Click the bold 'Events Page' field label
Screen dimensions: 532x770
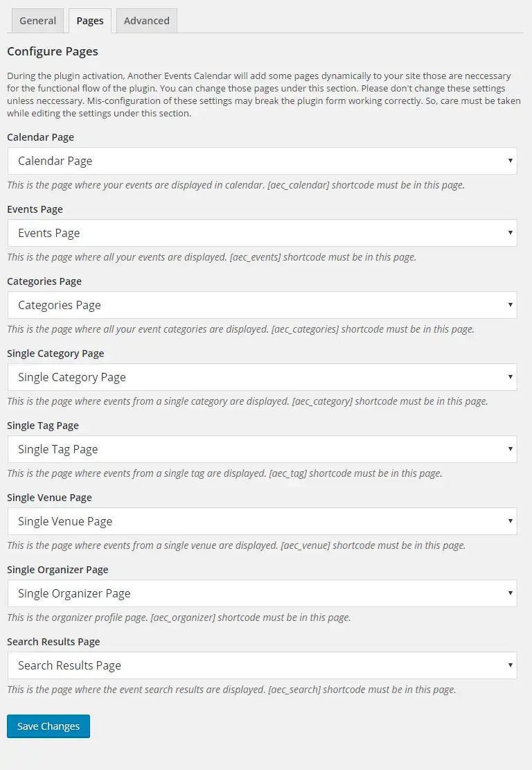[35, 209]
